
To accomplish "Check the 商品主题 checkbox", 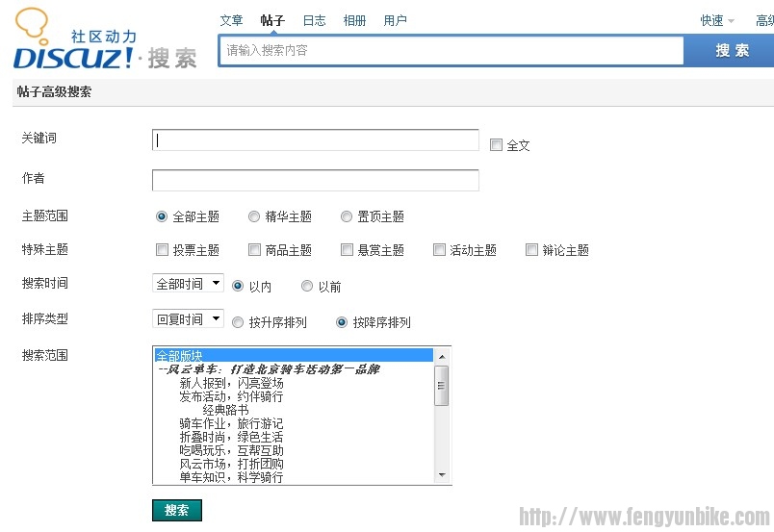I will [x=254, y=250].
